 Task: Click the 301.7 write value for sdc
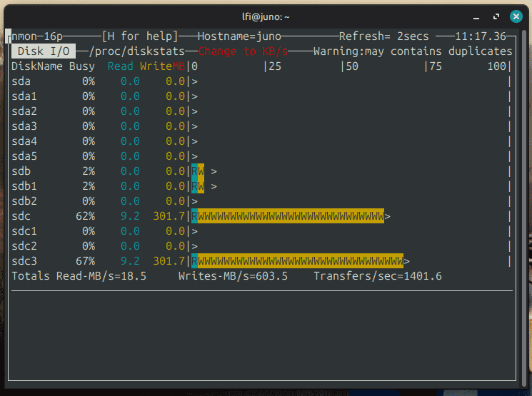pyautogui.click(x=169, y=216)
